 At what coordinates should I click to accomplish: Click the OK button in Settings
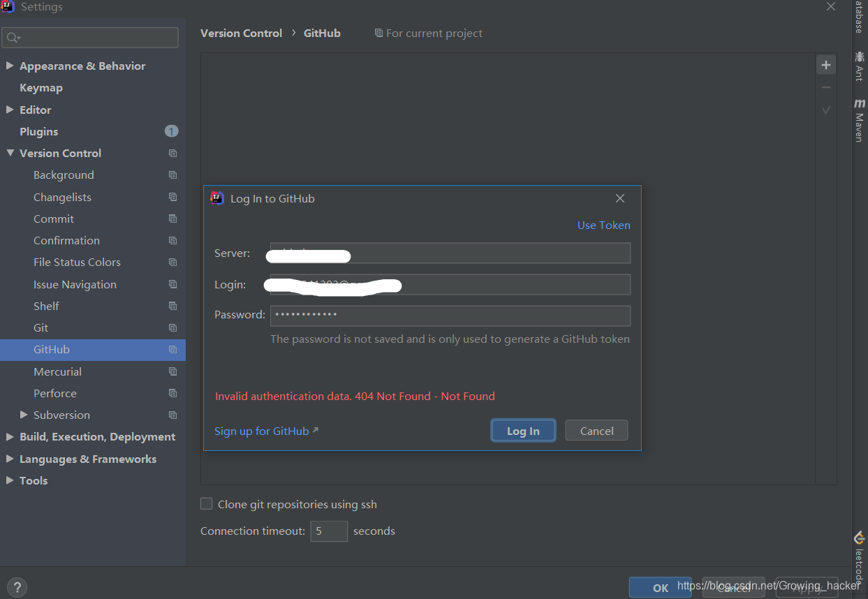click(x=661, y=588)
